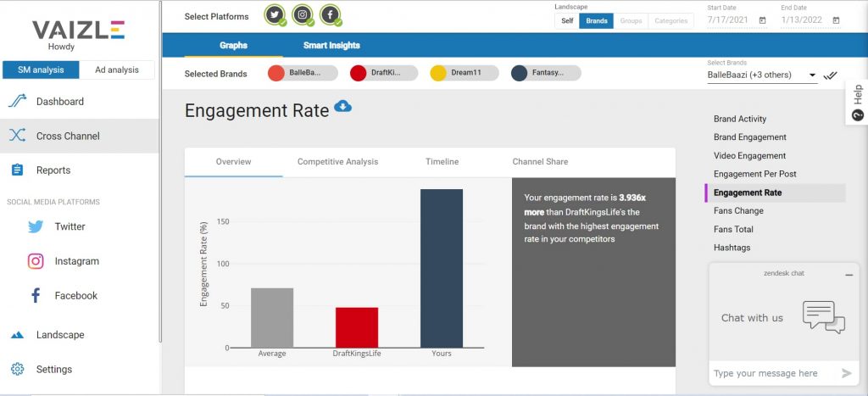
Task: Click the Yours bar in chart
Action: (x=442, y=269)
